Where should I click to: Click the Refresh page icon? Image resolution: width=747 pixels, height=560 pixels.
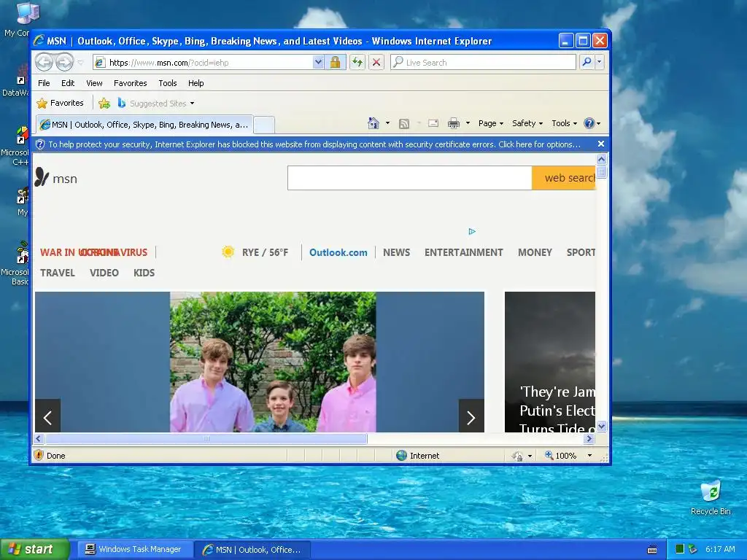tap(357, 63)
